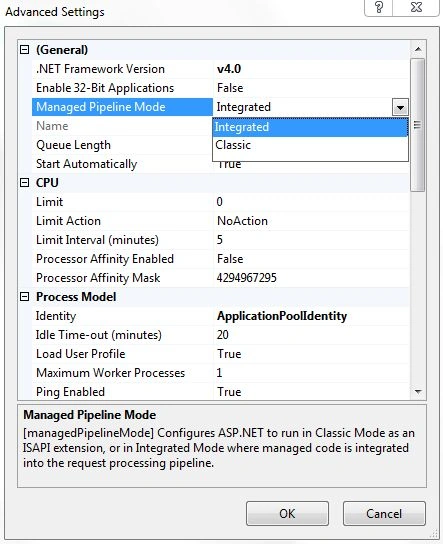This screenshot has width=443, height=544.
Task: Collapse the CPU section
Action: click(24, 182)
